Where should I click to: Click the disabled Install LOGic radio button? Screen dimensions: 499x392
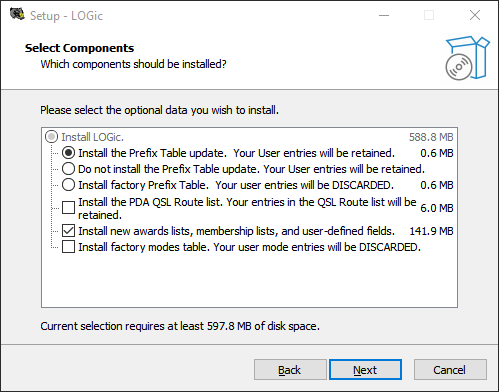pyautogui.click(x=51, y=137)
